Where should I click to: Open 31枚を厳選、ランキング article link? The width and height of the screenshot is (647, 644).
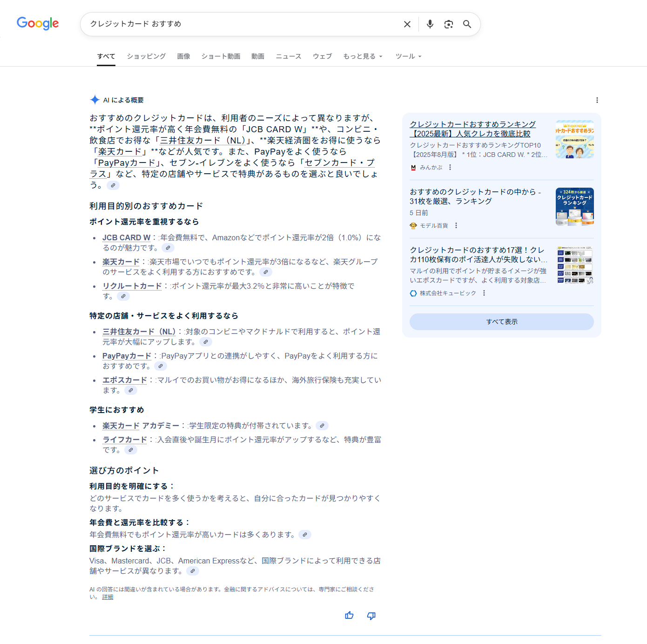pos(475,197)
